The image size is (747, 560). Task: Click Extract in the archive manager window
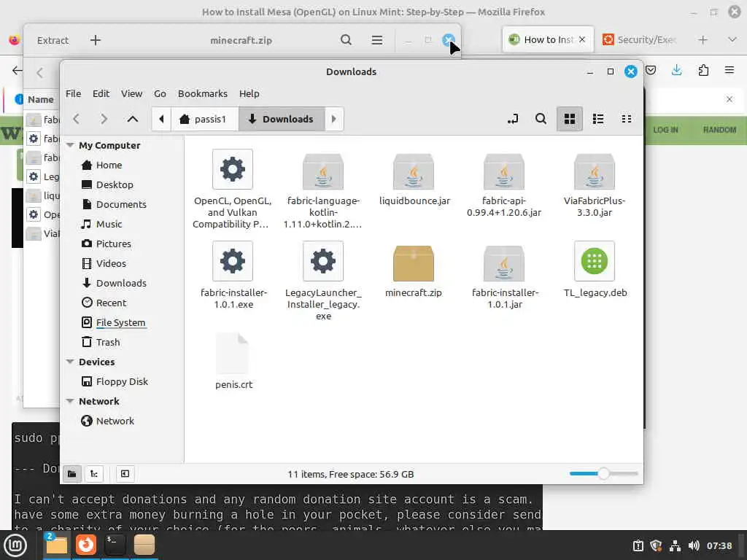point(53,41)
